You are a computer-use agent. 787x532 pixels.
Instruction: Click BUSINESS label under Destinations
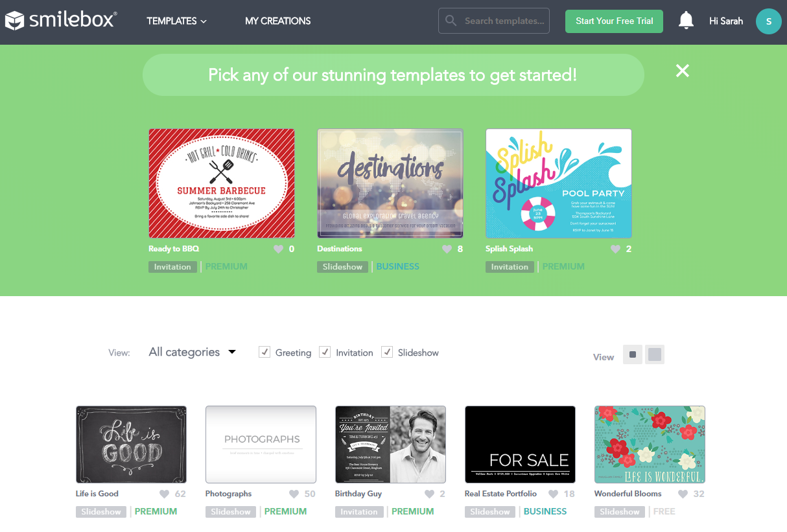(397, 266)
